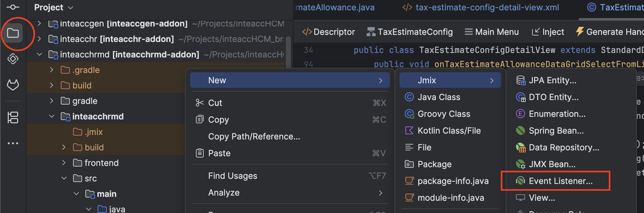Open the GitLab cat-face tool window icon
This screenshot has height=213, width=644.
13,85
